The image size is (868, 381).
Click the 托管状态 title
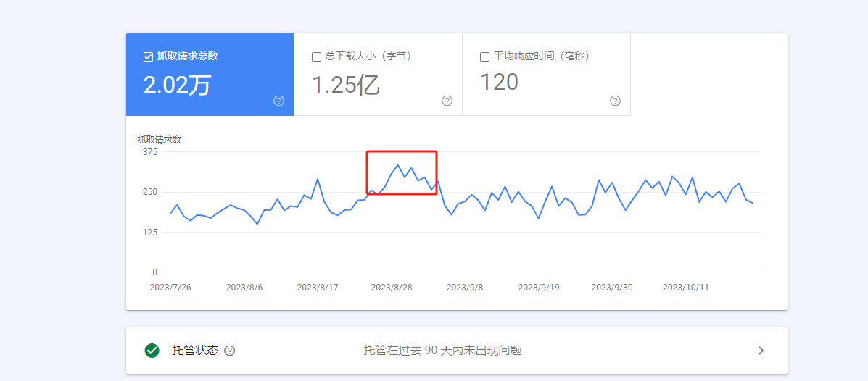[195, 350]
